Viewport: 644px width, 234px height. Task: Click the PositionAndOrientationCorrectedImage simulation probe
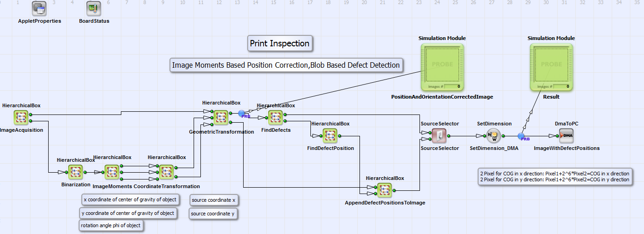(x=442, y=67)
